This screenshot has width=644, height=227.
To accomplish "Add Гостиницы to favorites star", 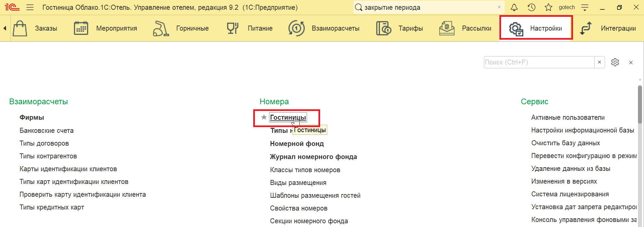I will pyautogui.click(x=264, y=117).
